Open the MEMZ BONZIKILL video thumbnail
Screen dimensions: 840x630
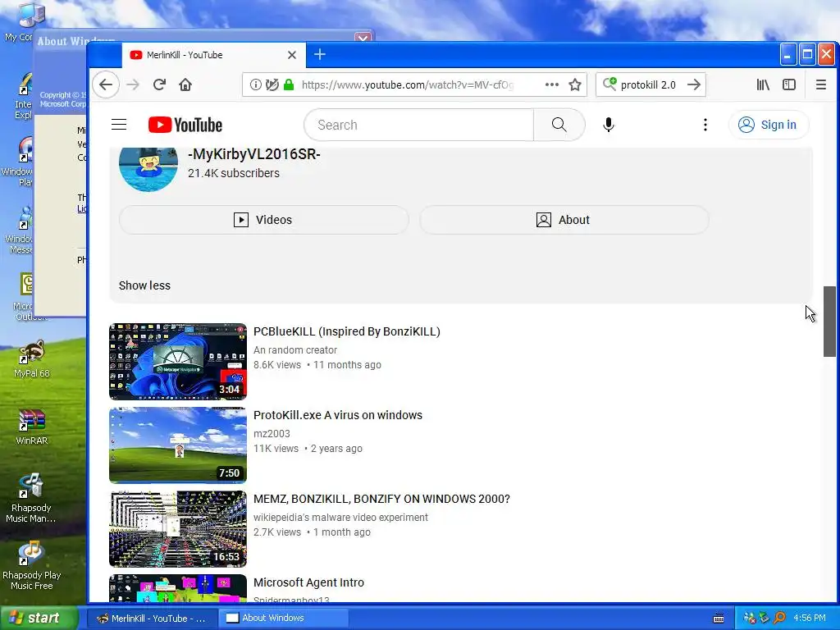pyautogui.click(x=178, y=529)
